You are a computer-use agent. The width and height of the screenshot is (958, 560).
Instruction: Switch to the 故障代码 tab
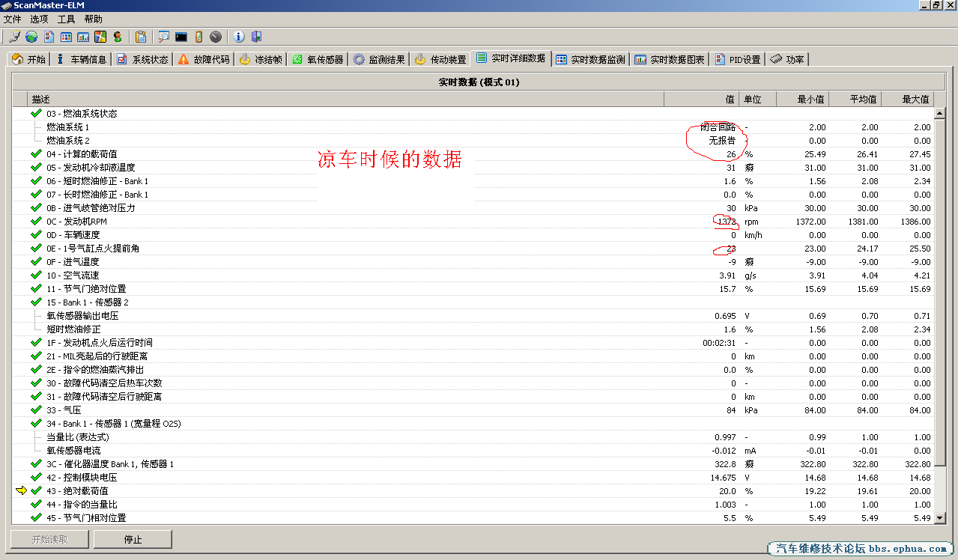[x=204, y=59]
